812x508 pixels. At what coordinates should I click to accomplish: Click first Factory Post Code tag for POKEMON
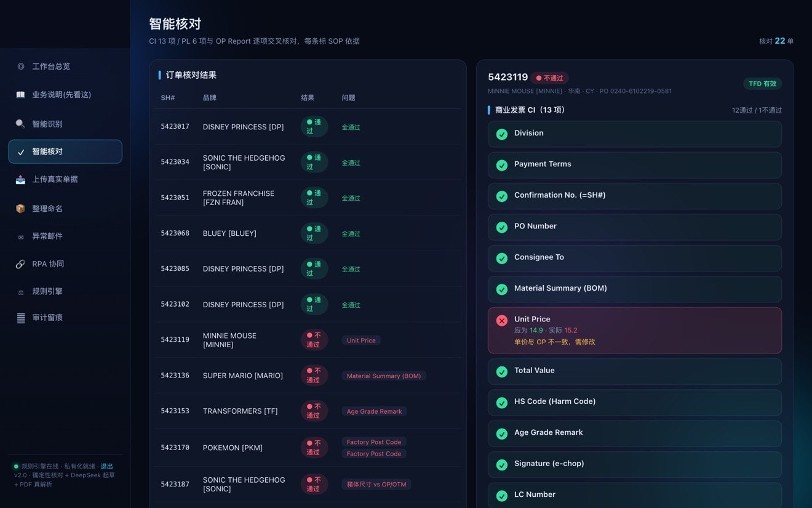[x=374, y=442]
